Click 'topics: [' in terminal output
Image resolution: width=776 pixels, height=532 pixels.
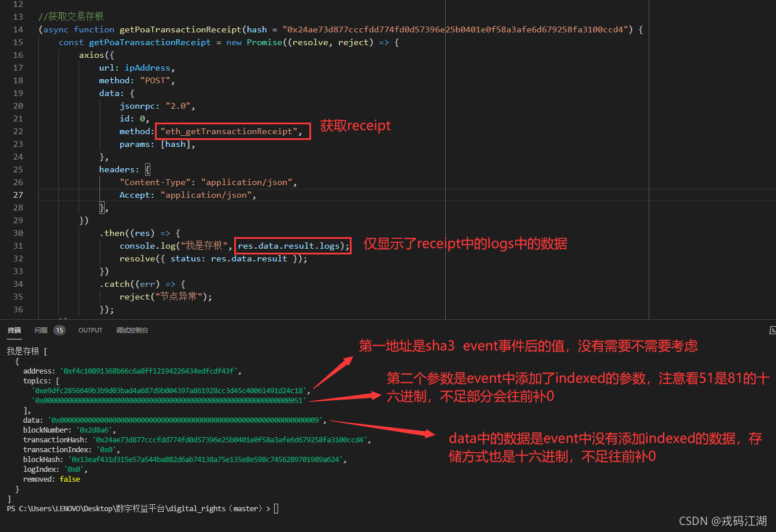click(x=41, y=381)
